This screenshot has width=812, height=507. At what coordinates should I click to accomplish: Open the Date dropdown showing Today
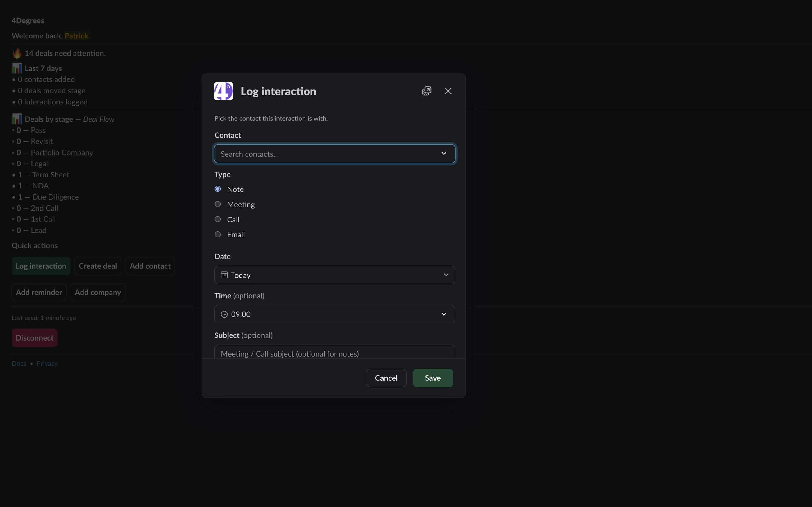click(335, 275)
